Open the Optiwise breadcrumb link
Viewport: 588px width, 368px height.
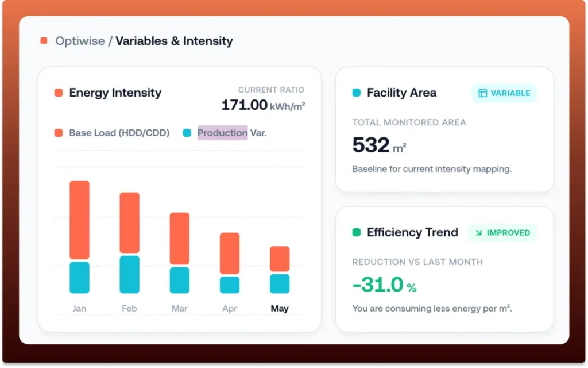pos(80,41)
